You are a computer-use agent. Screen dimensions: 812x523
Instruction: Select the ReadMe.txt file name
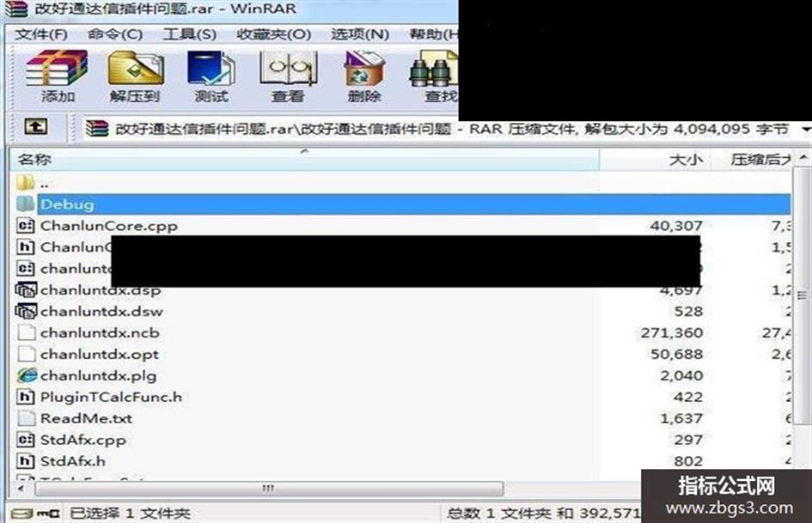click(86, 418)
